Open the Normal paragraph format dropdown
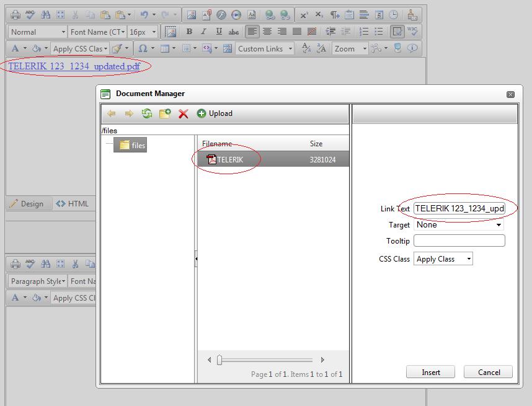 tap(37, 32)
